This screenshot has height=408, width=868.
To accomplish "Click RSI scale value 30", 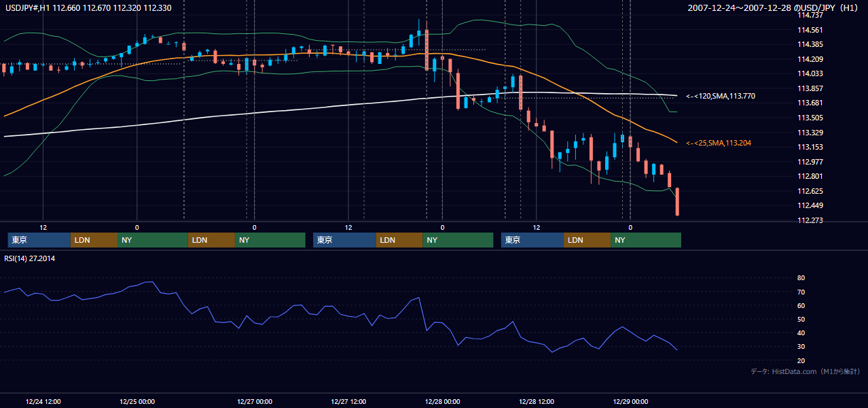I will [801, 347].
